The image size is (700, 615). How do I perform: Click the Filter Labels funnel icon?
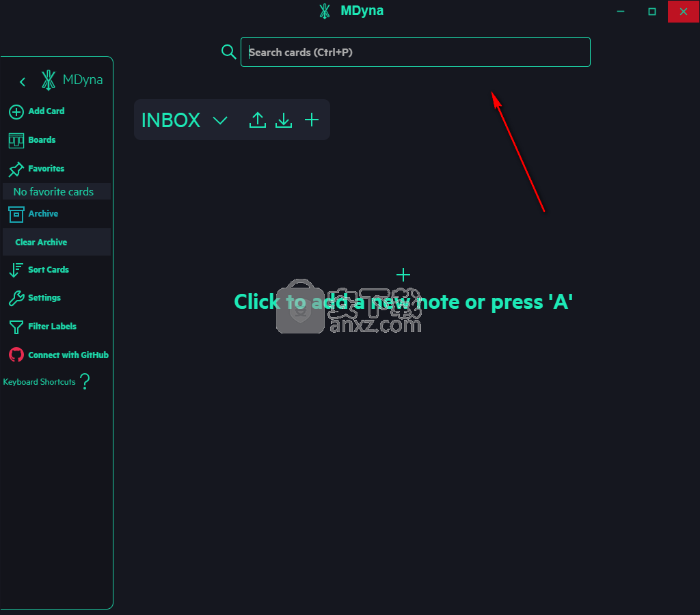pyautogui.click(x=16, y=327)
